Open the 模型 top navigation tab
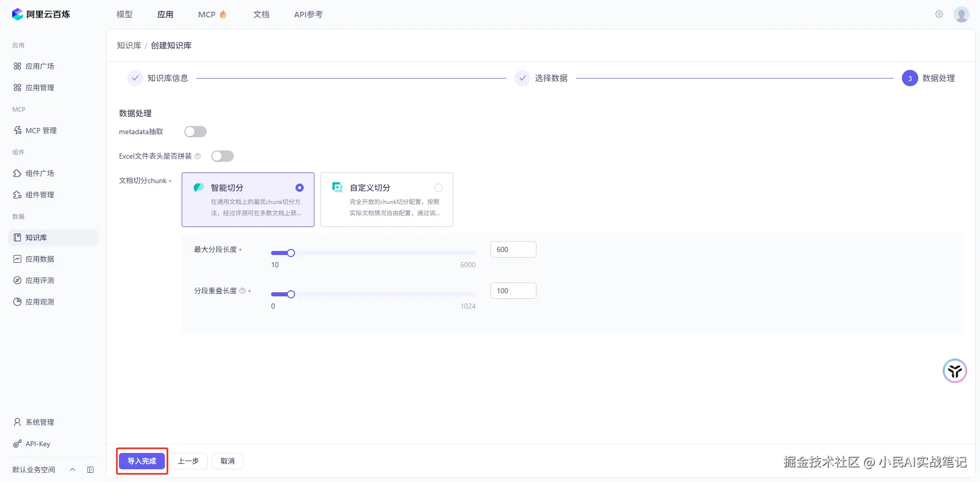Viewport: 980px width, 482px height. click(x=125, y=14)
